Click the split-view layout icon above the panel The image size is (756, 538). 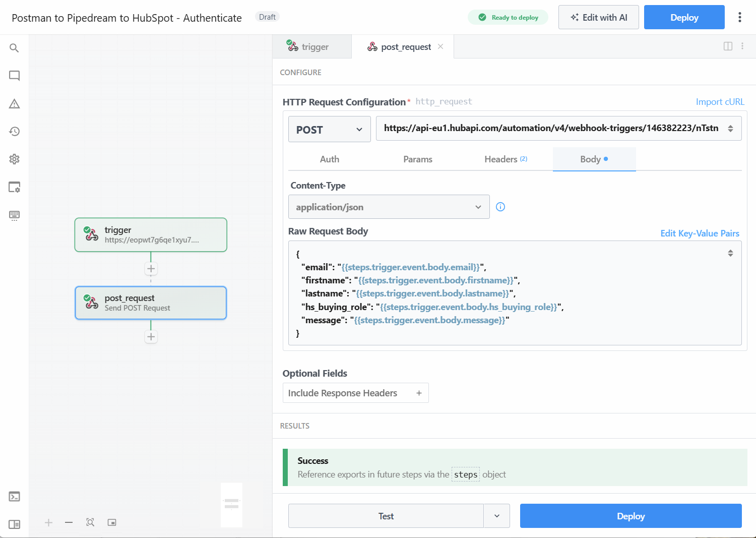(728, 46)
